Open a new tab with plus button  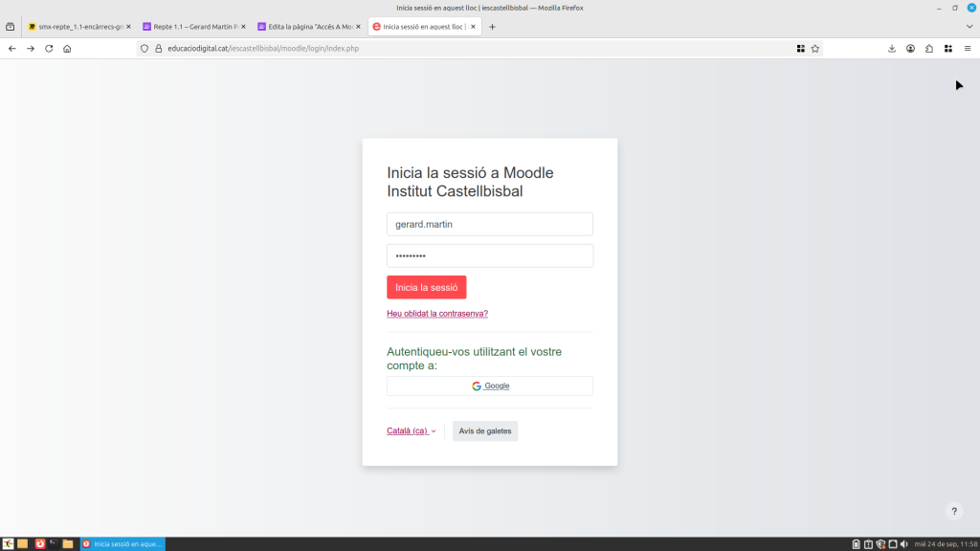[x=493, y=27]
